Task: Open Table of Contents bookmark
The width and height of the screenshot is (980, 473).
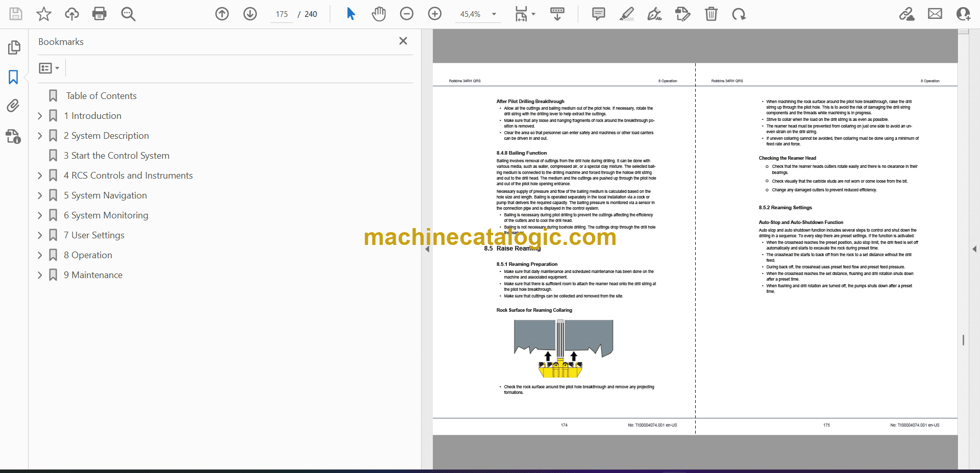Action: 101,96
